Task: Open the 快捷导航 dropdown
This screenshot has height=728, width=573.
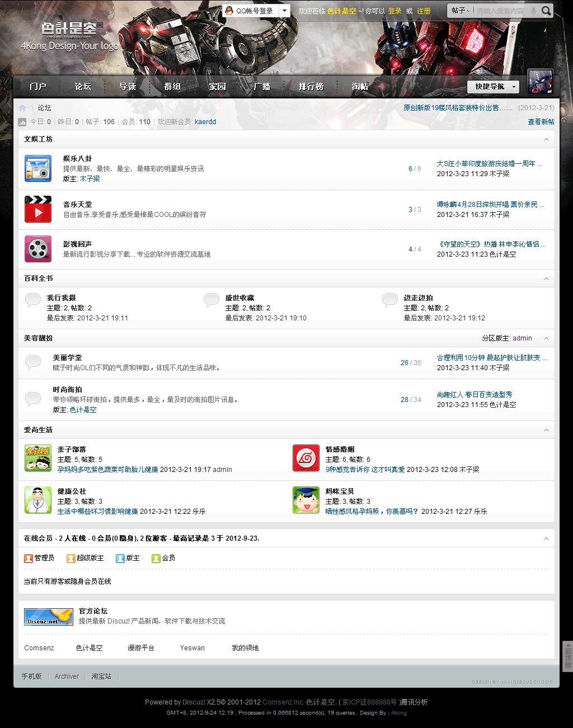Action: [x=494, y=87]
